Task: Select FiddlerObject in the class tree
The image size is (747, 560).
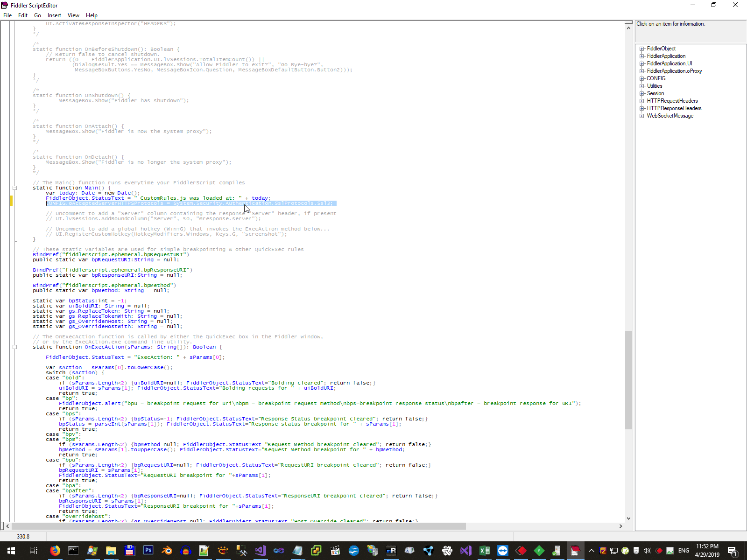Action: (661, 49)
